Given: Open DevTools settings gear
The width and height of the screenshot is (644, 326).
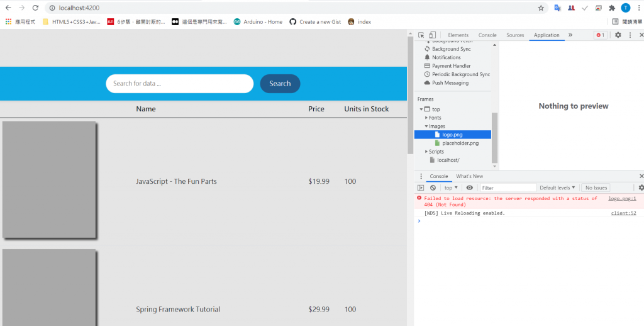Looking at the screenshot, I should click(x=618, y=35).
